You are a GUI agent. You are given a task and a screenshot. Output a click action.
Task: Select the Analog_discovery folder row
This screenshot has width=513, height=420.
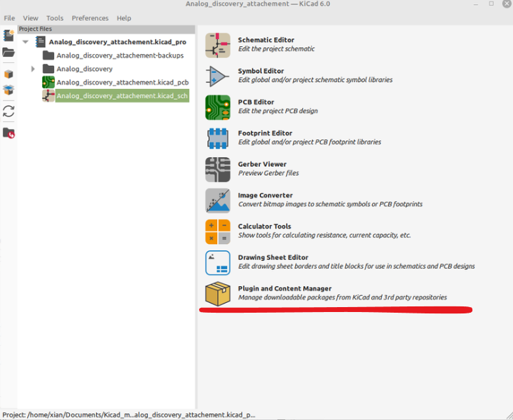coord(84,69)
